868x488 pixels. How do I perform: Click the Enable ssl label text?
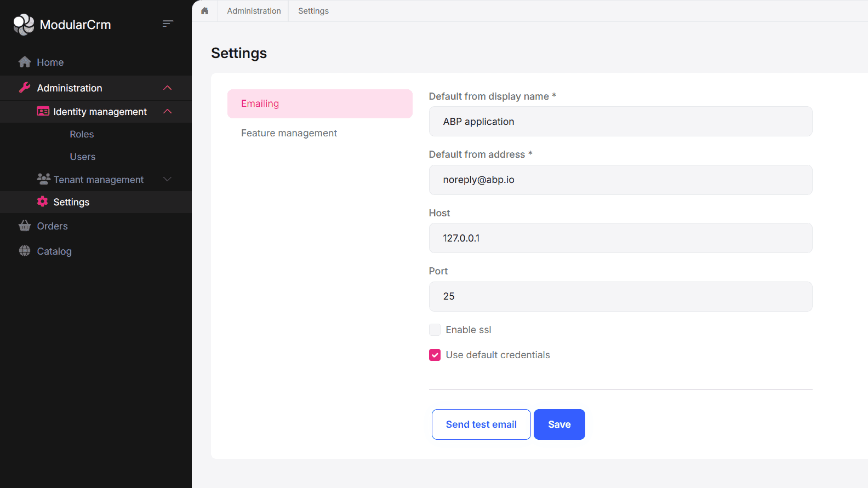(x=469, y=330)
